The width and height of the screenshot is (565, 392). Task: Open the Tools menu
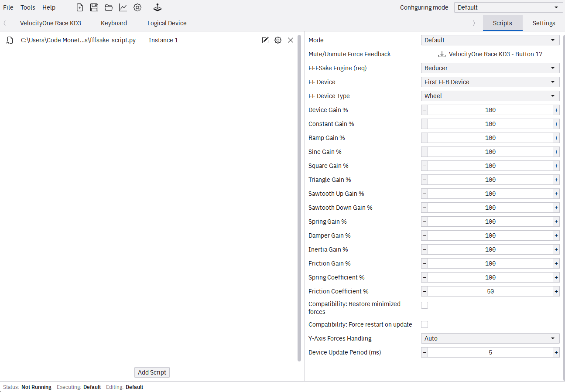[28, 7]
